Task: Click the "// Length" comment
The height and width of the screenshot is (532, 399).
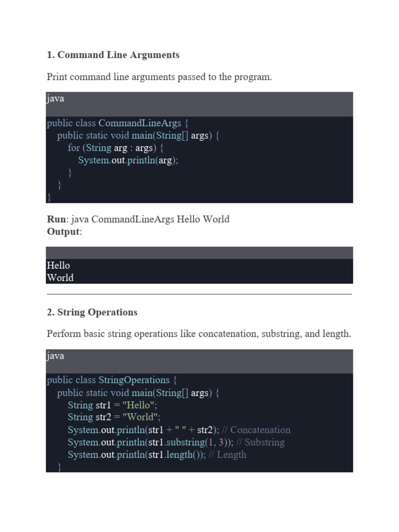Action: 228,455
